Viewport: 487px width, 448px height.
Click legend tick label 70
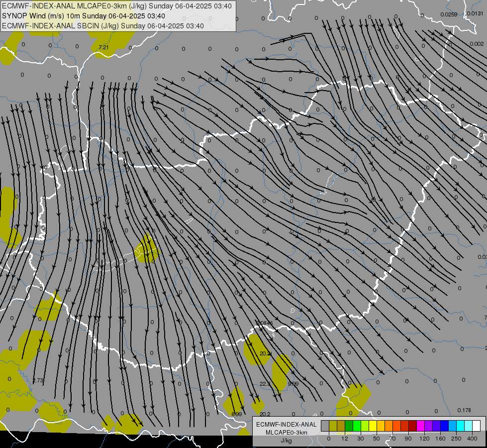tap(392, 439)
